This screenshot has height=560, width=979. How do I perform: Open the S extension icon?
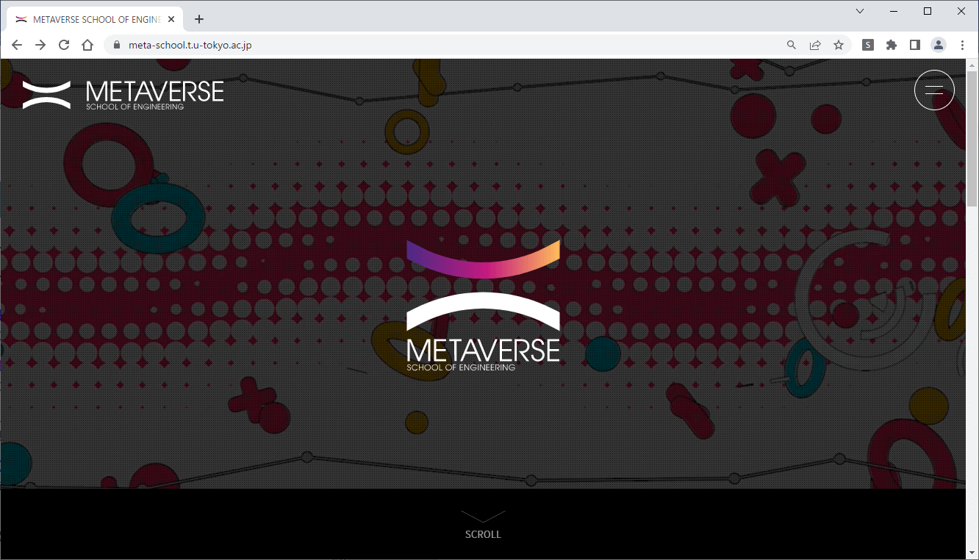point(868,45)
